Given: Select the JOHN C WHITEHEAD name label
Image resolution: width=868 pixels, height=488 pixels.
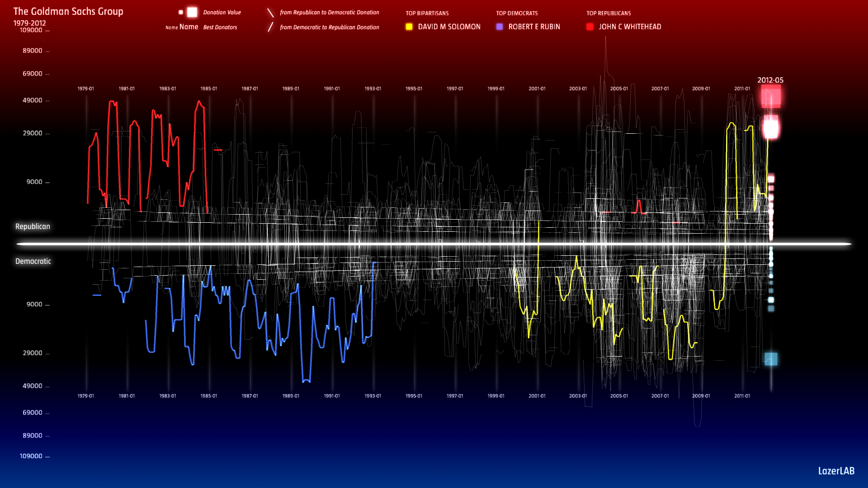Looking at the screenshot, I should tap(630, 27).
